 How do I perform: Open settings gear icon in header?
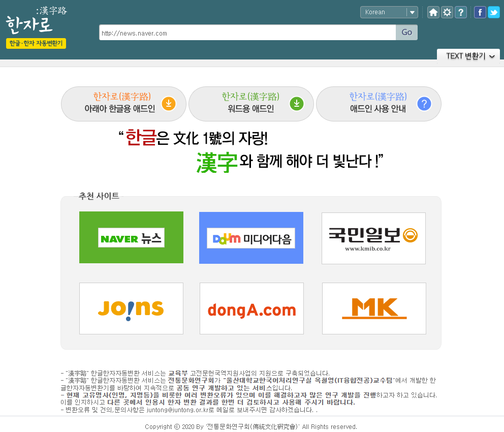click(447, 13)
